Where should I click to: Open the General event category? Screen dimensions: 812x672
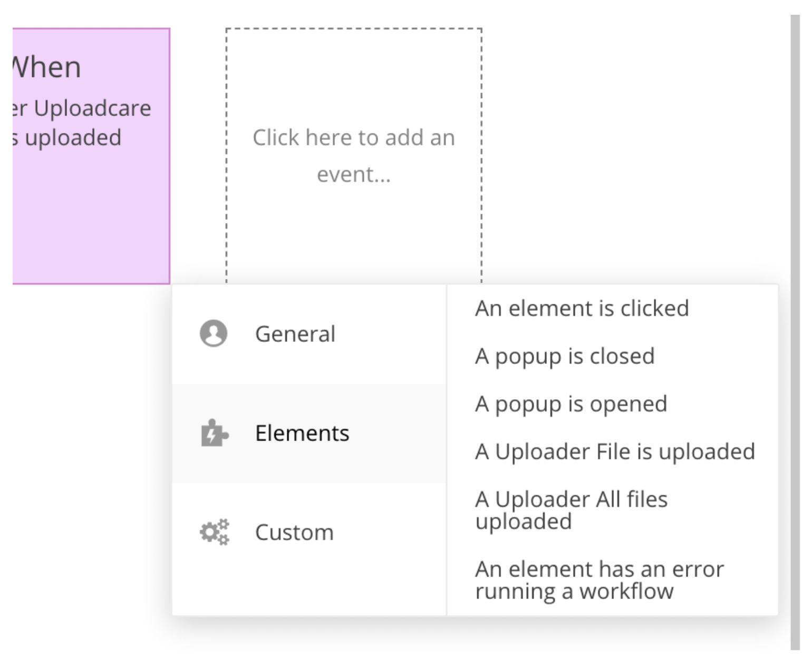[310, 334]
